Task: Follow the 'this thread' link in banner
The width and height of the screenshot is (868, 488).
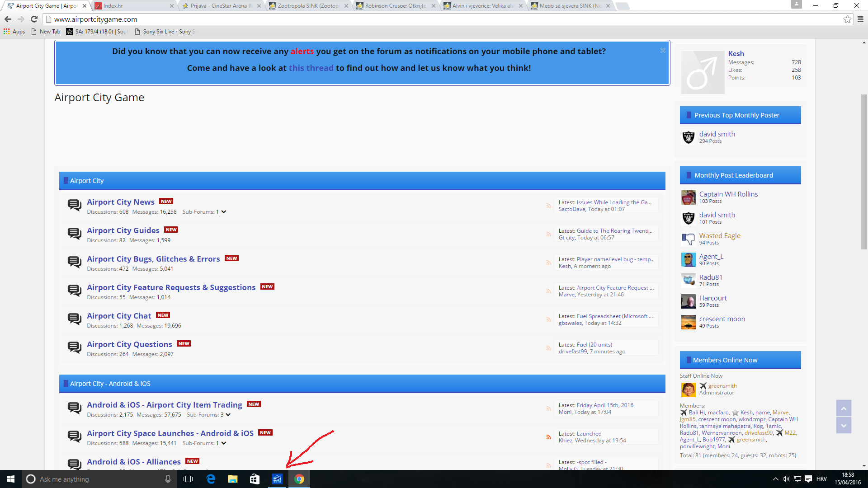Action: click(311, 68)
